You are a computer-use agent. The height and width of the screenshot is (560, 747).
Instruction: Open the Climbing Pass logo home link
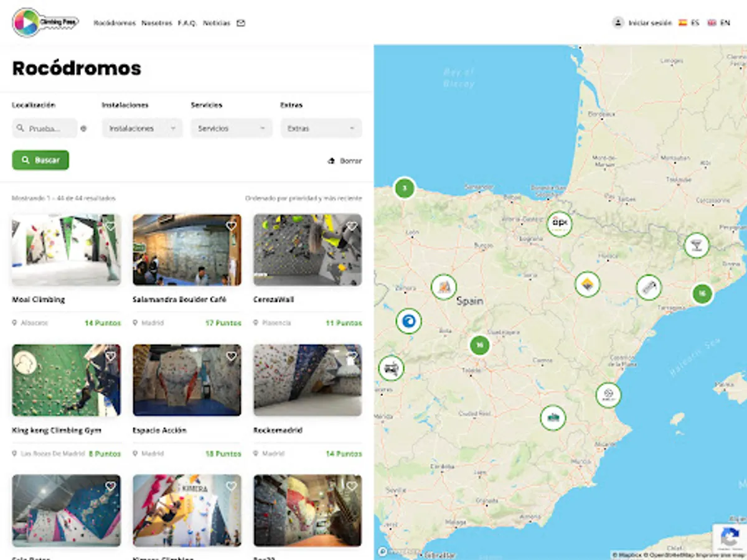[x=45, y=22]
